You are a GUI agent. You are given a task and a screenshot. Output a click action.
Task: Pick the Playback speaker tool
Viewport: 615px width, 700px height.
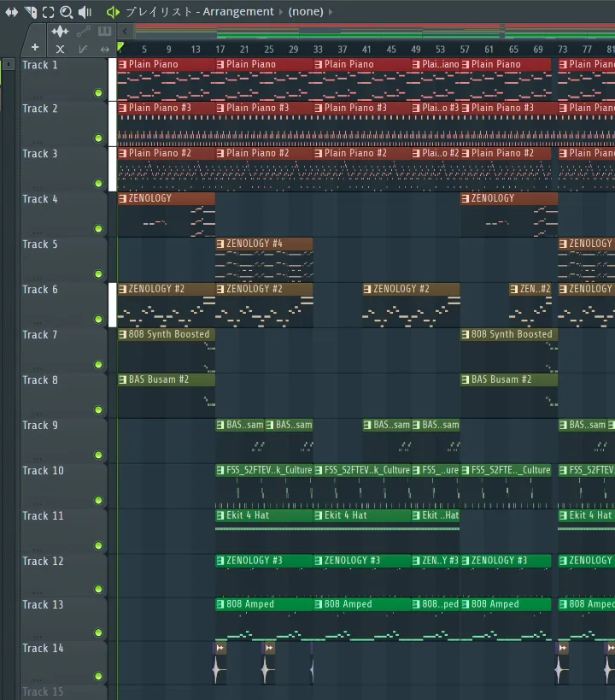(x=85, y=12)
